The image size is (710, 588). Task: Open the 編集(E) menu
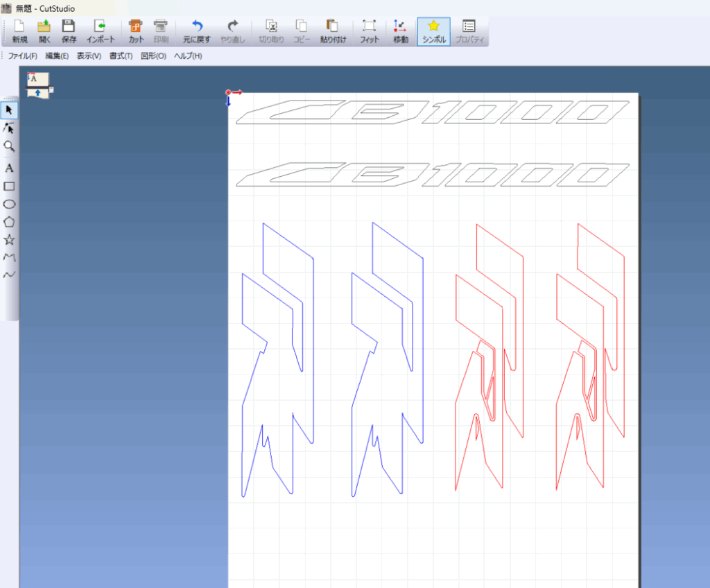57,56
